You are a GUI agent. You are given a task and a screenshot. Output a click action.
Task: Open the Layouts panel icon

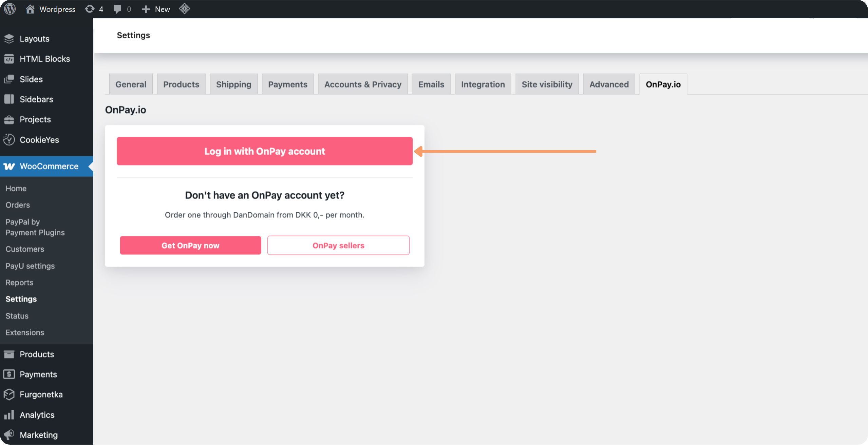pos(10,38)
